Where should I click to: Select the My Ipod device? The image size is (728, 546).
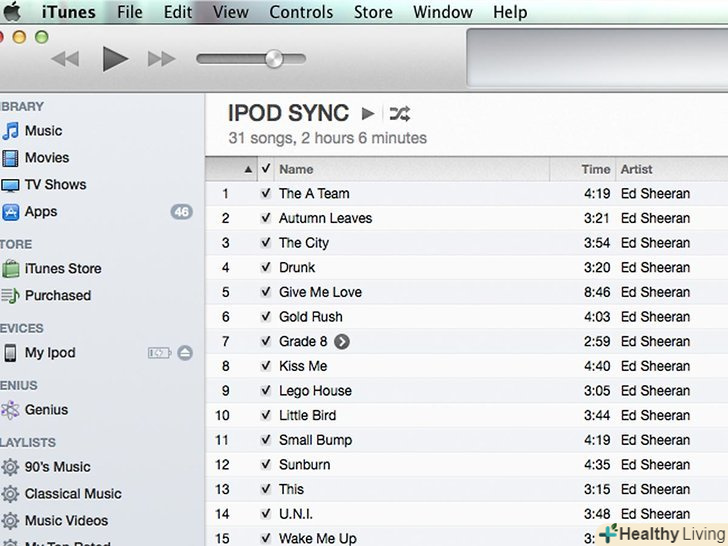pos(50,353)
